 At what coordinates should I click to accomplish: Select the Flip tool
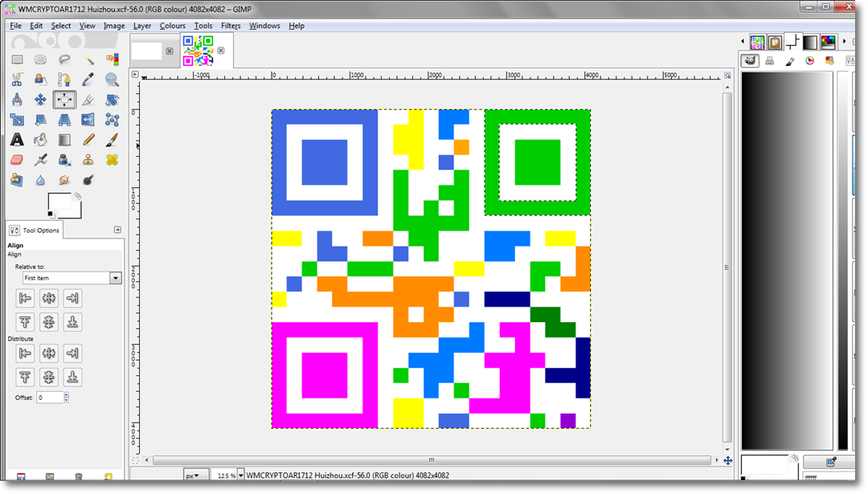pyautogui.click(x=88, y=120)
